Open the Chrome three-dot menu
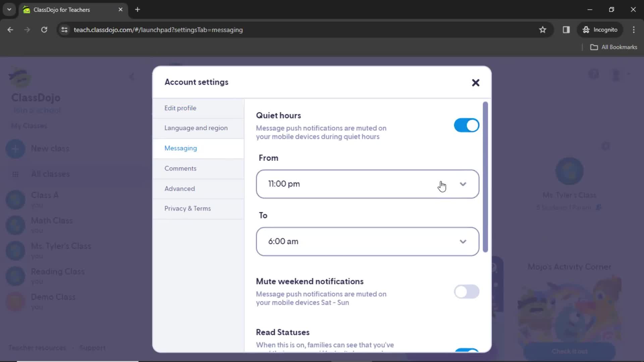644x362 pixels. (634, 30)
